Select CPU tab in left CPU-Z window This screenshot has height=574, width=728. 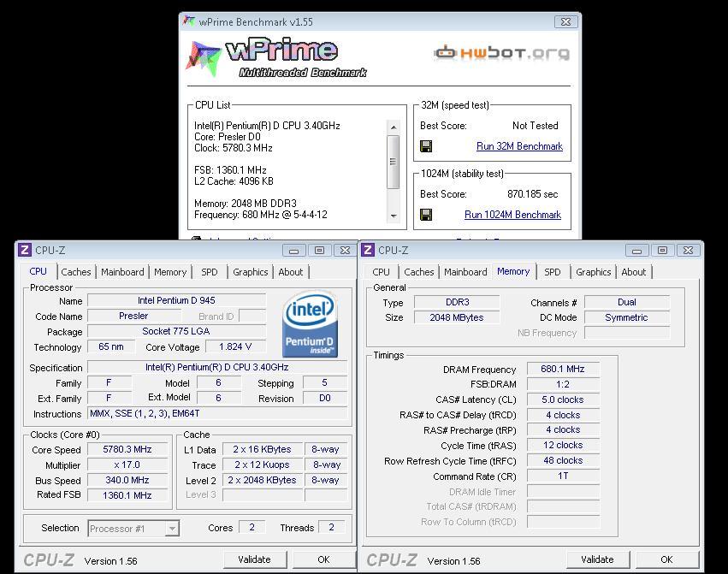(x=38, y=271)
